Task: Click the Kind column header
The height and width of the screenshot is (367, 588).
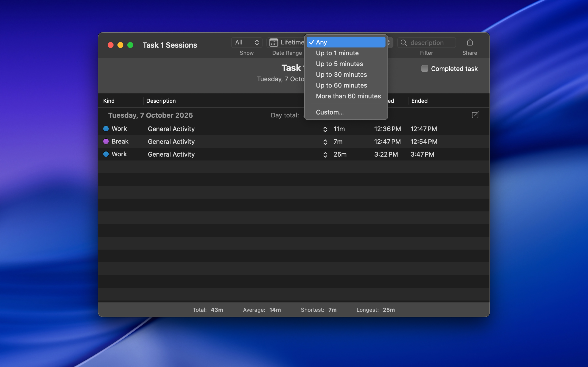Action: coord(109,101)
